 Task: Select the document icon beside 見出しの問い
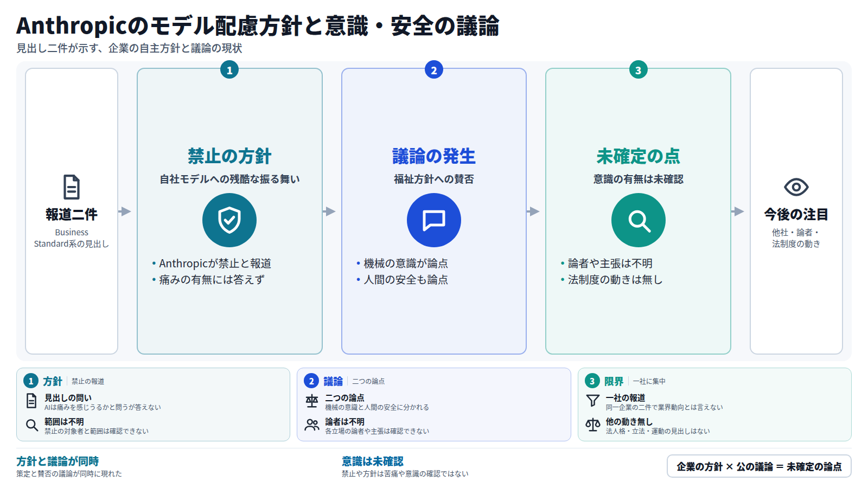point(31,401)
